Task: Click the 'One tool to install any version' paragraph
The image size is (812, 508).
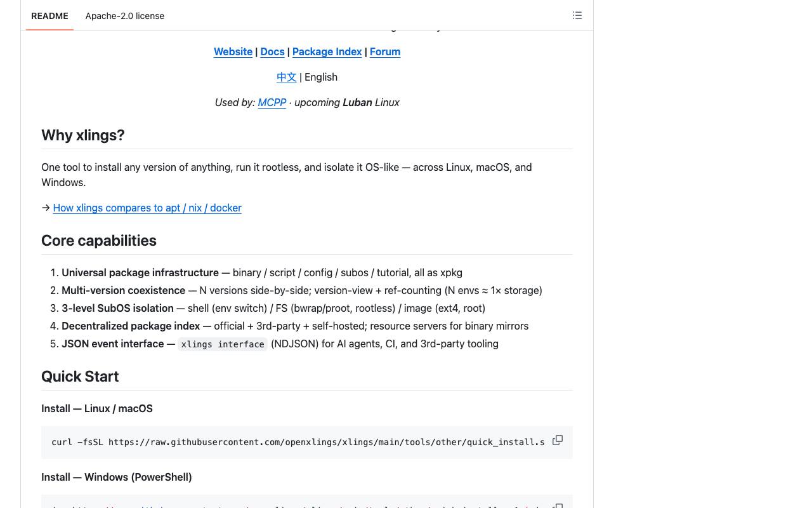Action: (287, 175)
